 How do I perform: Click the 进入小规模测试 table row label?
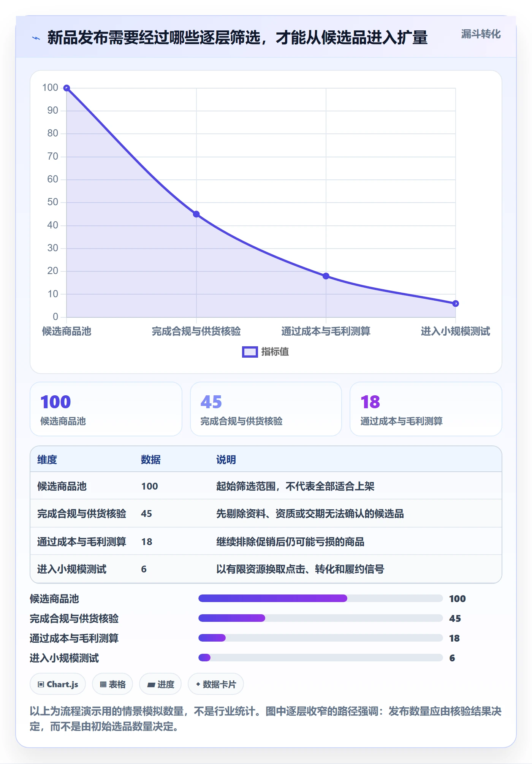[x=72, y=569]
